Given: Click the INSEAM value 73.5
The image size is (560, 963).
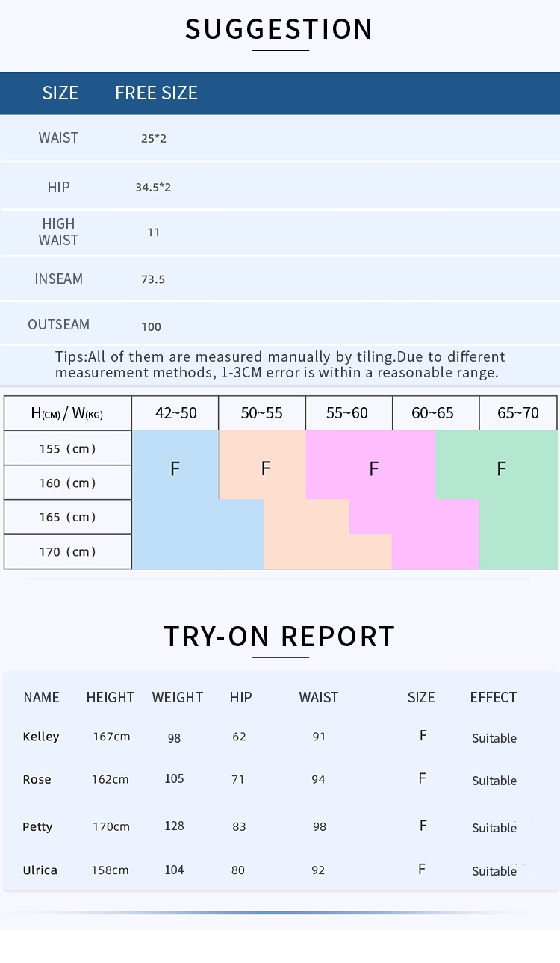Looking at the screenshot, I should point(153,279).
